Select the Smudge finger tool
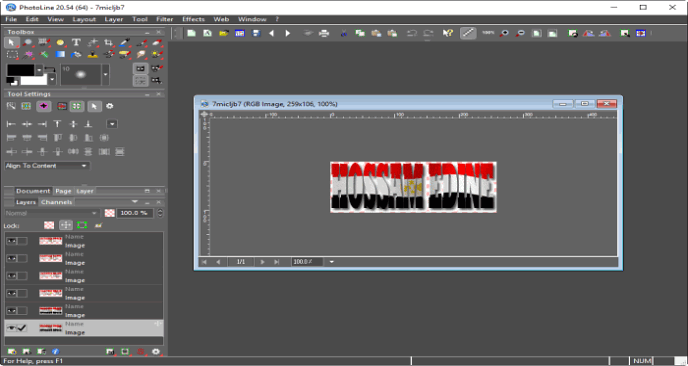The height and width of the screenshot is (366, 688). 140,54
